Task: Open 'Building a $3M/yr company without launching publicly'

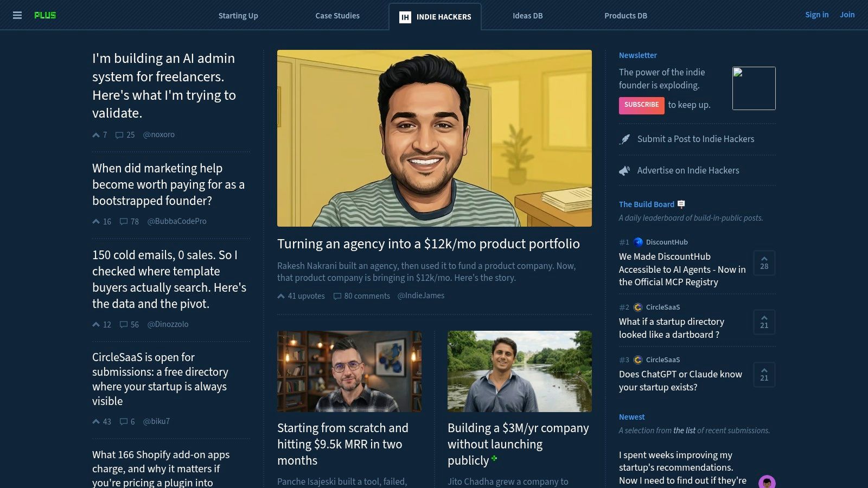Action: (x=518, y=444)
